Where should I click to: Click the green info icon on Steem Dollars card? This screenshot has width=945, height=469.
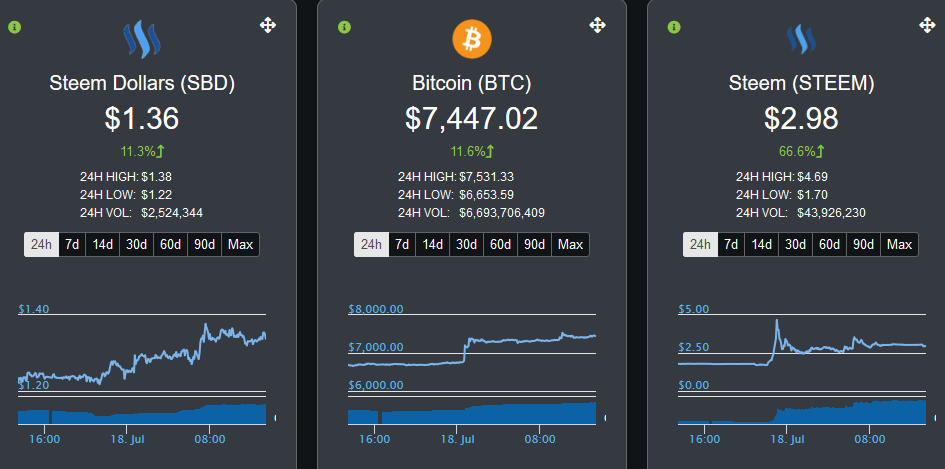coord(14,27)
